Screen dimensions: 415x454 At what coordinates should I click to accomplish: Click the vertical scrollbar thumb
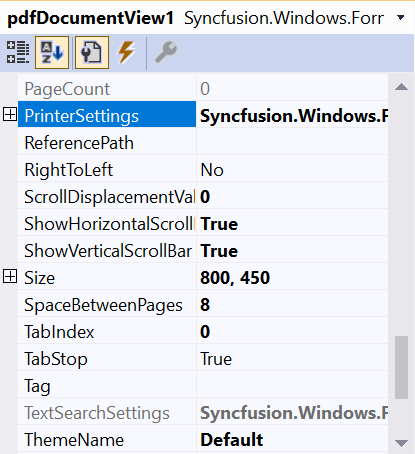(x=401, y=367)
